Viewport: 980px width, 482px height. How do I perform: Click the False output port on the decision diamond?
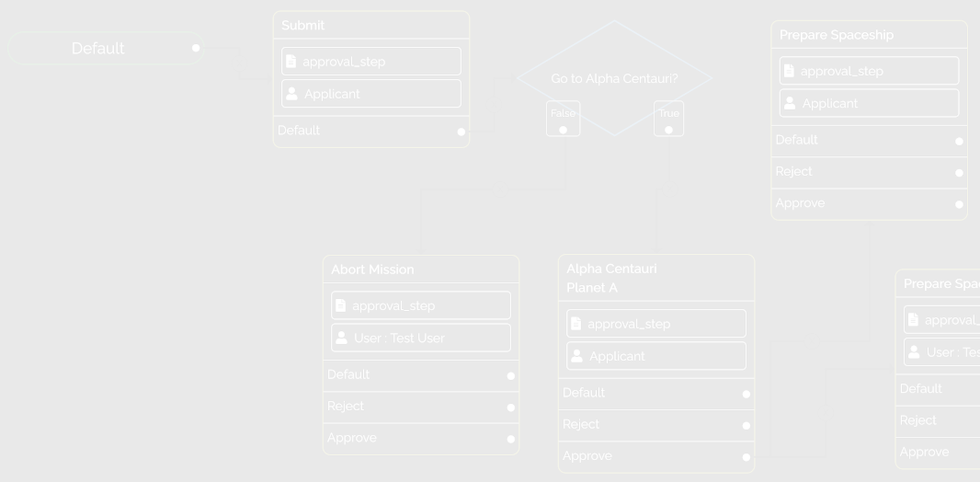point(564,130)
